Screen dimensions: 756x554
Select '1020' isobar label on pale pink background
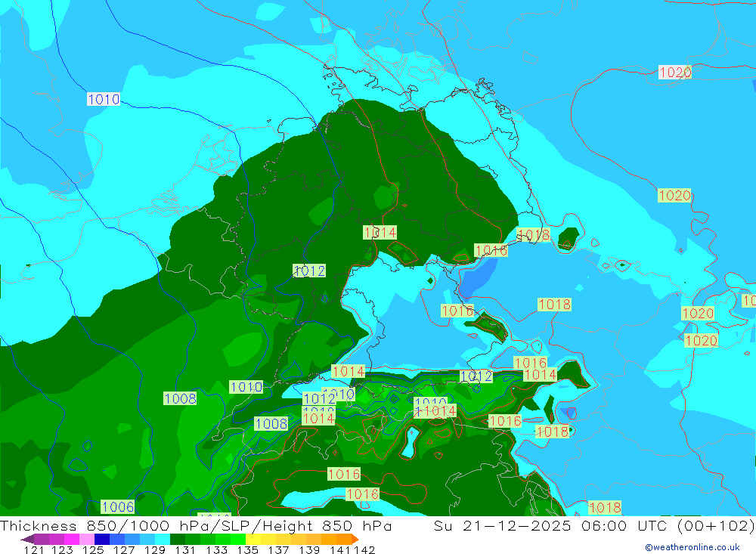[x=675, y=73]
